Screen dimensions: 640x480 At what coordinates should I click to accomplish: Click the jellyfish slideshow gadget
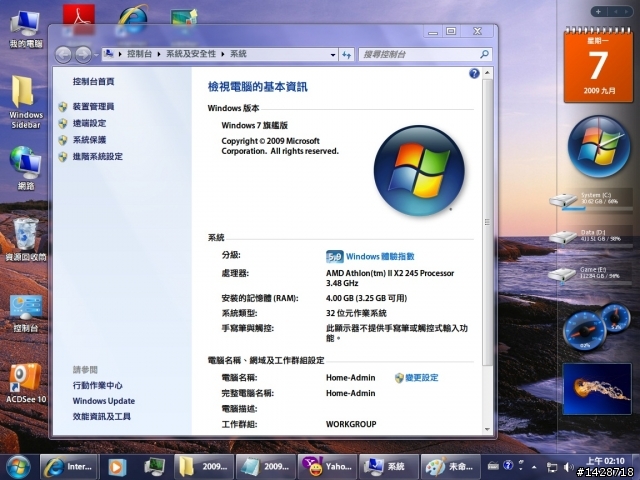(597, 389)
